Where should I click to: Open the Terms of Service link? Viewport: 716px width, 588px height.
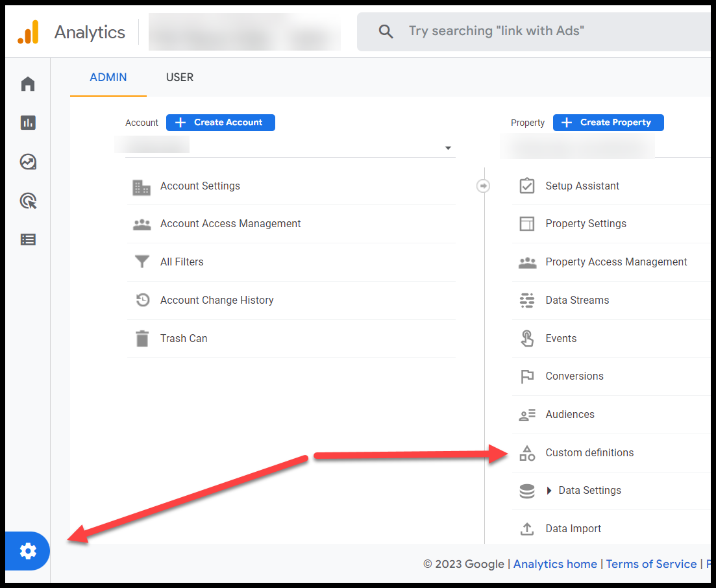coord(651,564)
